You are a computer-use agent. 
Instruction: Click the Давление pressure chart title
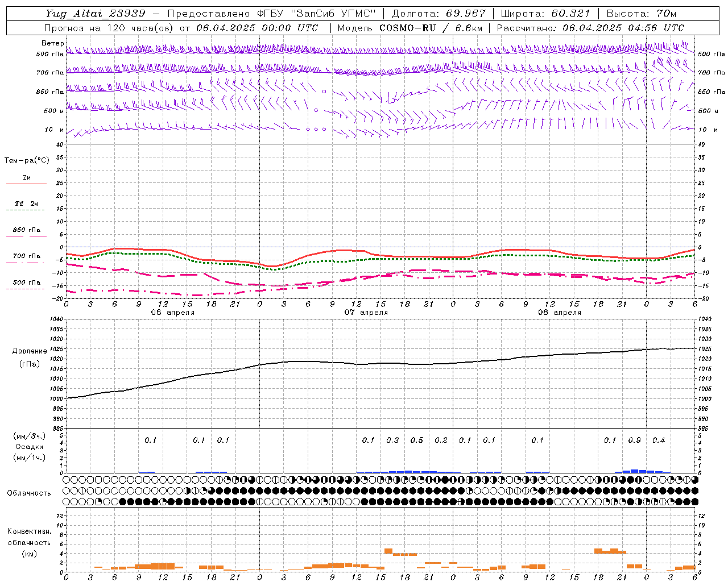pyautogui.click(x=30, y=351)
